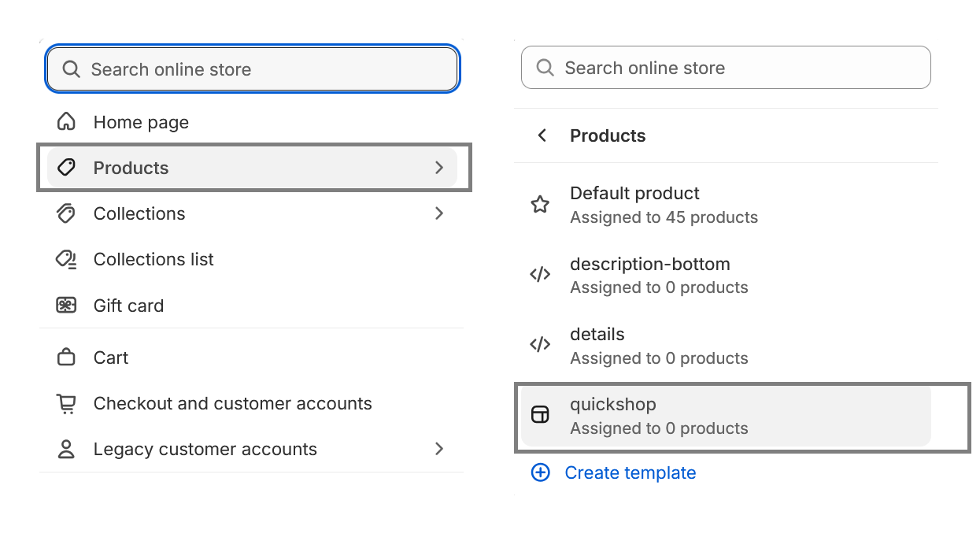Click the Home page icon
This screenshot has height=541, width=980.
click(x=66, y=122)
